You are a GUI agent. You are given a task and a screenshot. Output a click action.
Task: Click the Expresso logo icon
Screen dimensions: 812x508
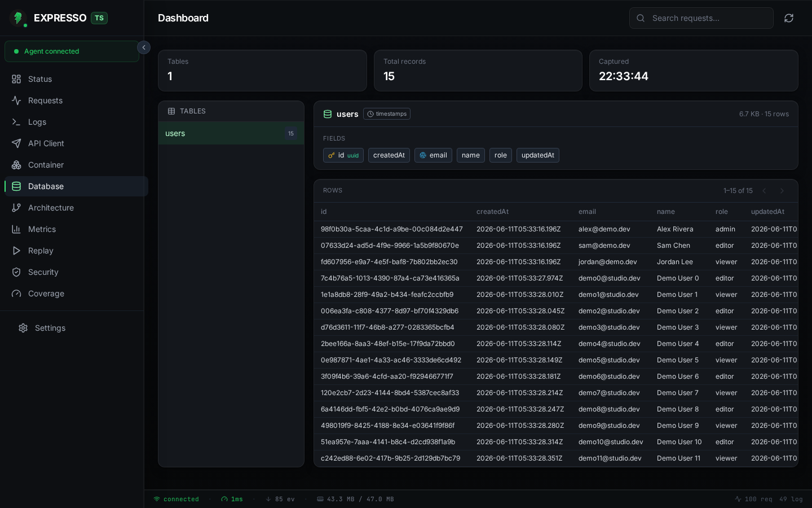(x=18, y=18)
